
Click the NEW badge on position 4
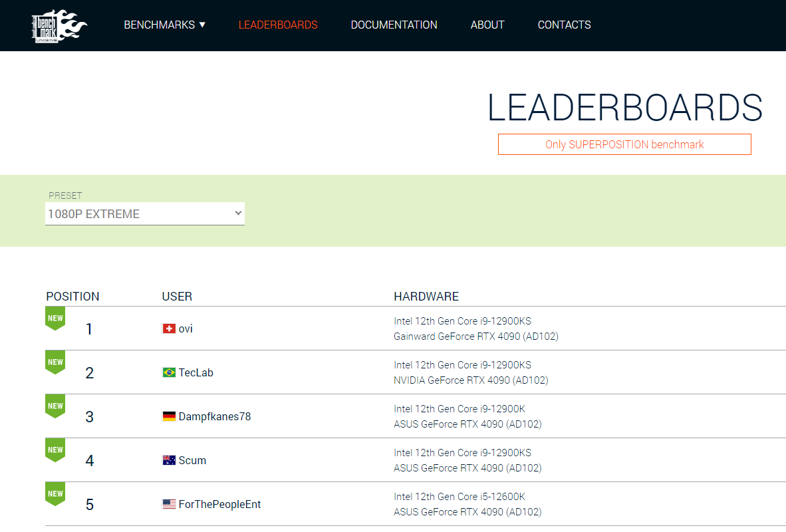(x=55, y=450)
